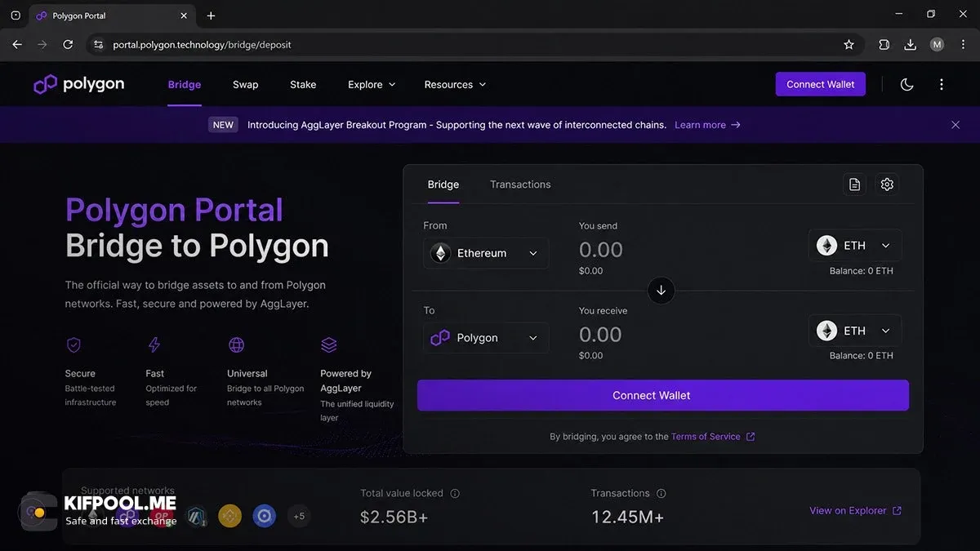Open browser extensions puzzle icon
Image resolution: width=980 pixels, height=551 pixels.
[x=884, y=45]
